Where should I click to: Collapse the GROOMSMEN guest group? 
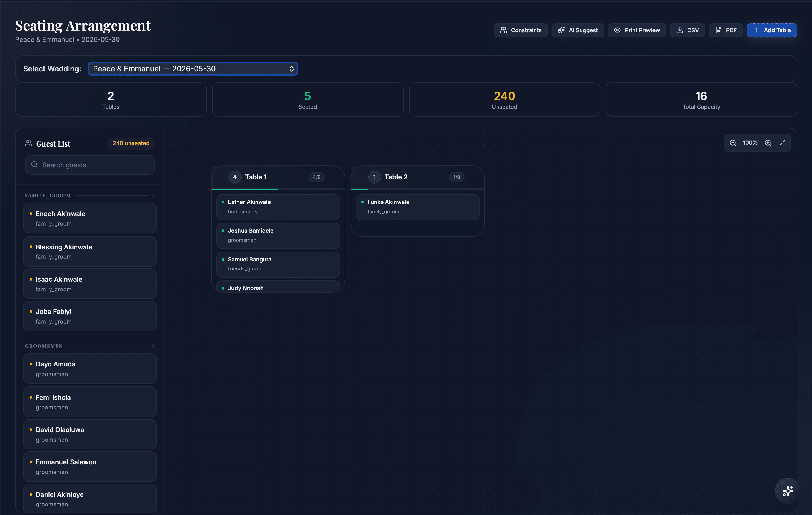(43, 346)
